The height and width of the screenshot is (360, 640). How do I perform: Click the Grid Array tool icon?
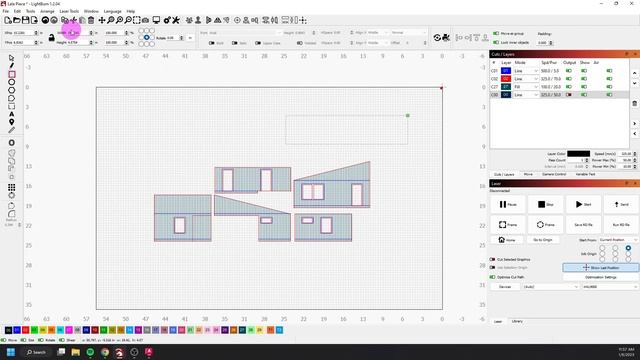(11, 187)
